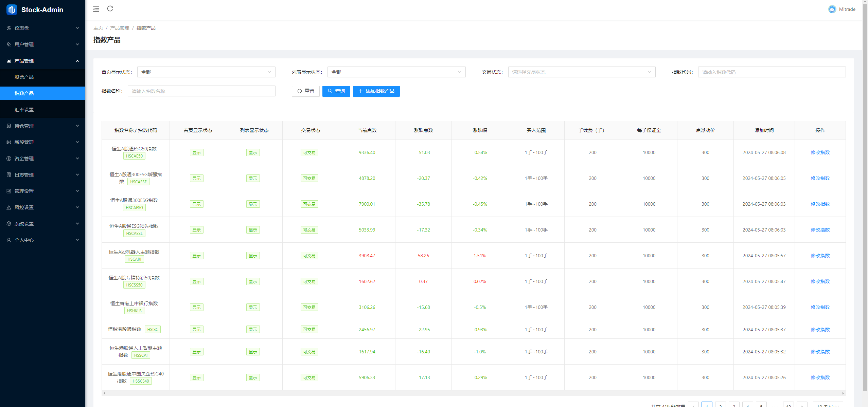Click the 指数名称 input field
This screenshot has width=868, height=407.
(x=201, y=91)
